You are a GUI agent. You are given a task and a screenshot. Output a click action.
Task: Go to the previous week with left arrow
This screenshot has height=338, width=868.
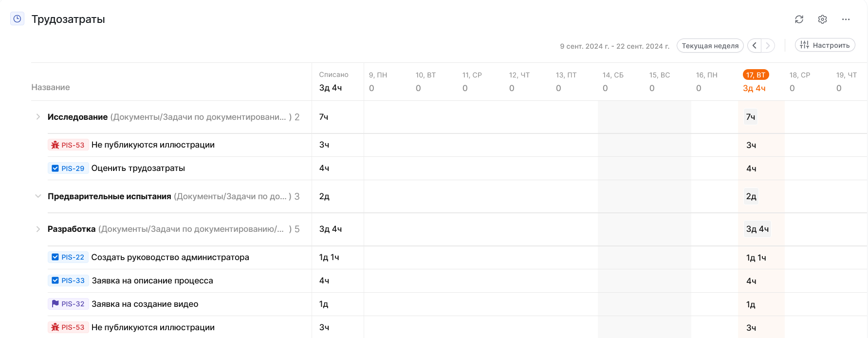click(754, 45)
